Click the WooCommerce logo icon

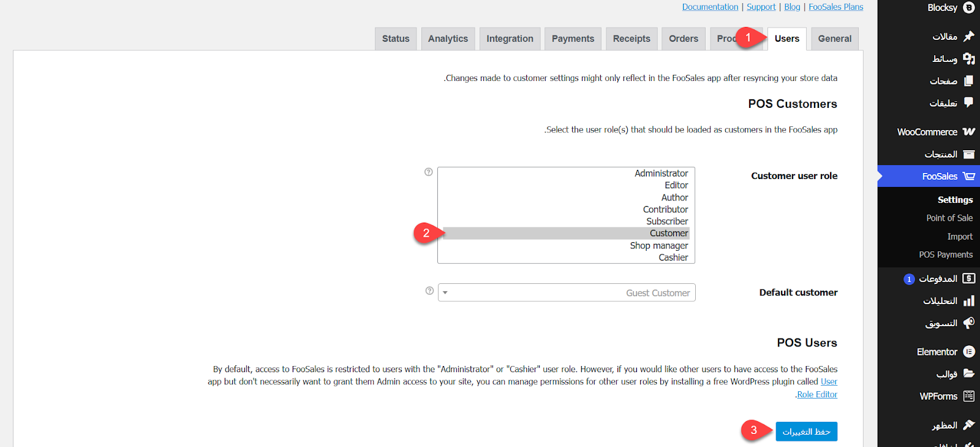point(969,132)
